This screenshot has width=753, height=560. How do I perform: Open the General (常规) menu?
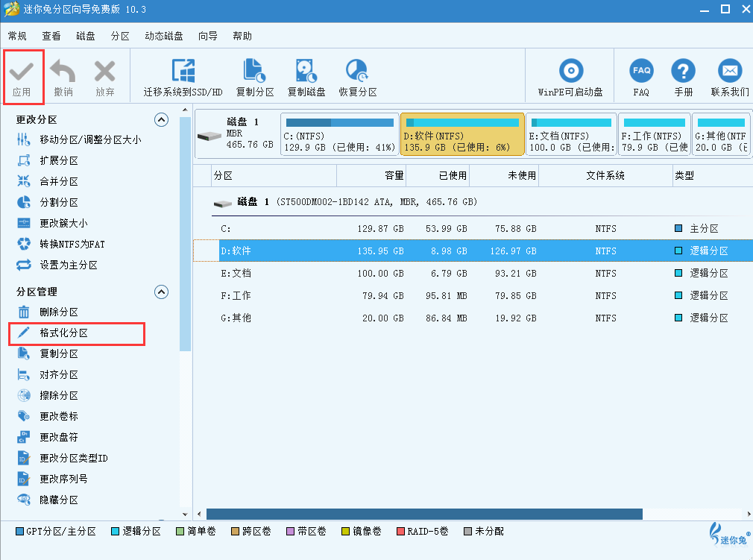(x=17, y=36)
